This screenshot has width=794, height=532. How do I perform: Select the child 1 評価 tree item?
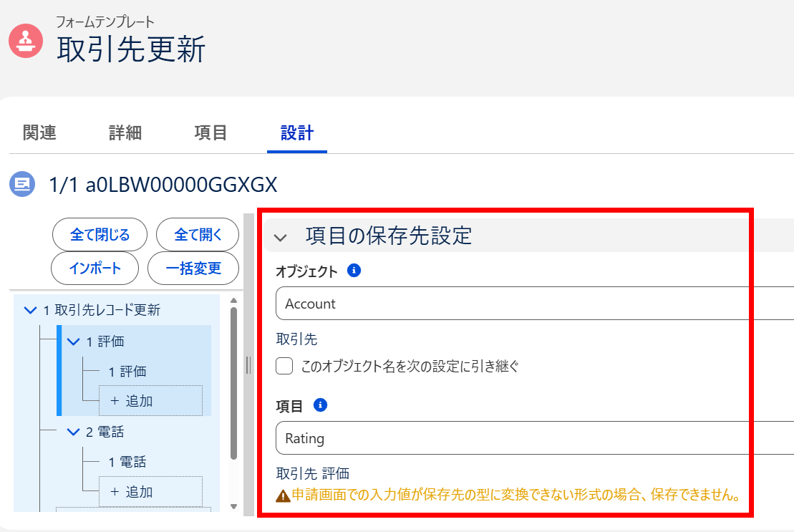pos(127,372)
